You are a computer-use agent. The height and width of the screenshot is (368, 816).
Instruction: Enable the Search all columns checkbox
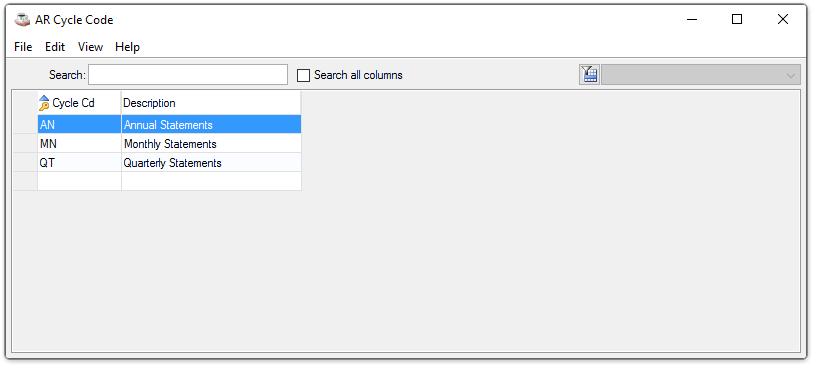tap(303, 75)
